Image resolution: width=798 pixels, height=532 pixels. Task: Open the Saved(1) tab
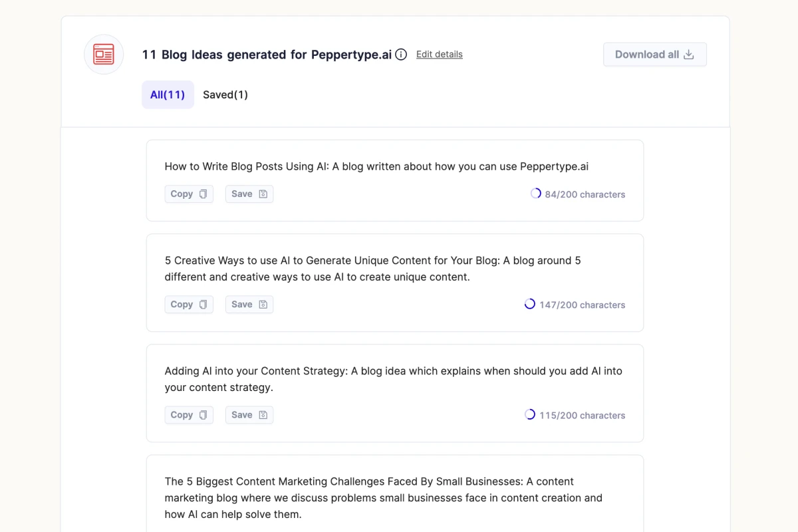(x=225, y=94)
